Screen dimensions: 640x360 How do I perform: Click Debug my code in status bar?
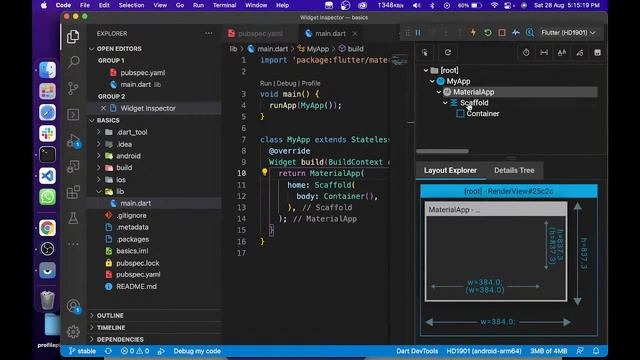pos(197,351)
